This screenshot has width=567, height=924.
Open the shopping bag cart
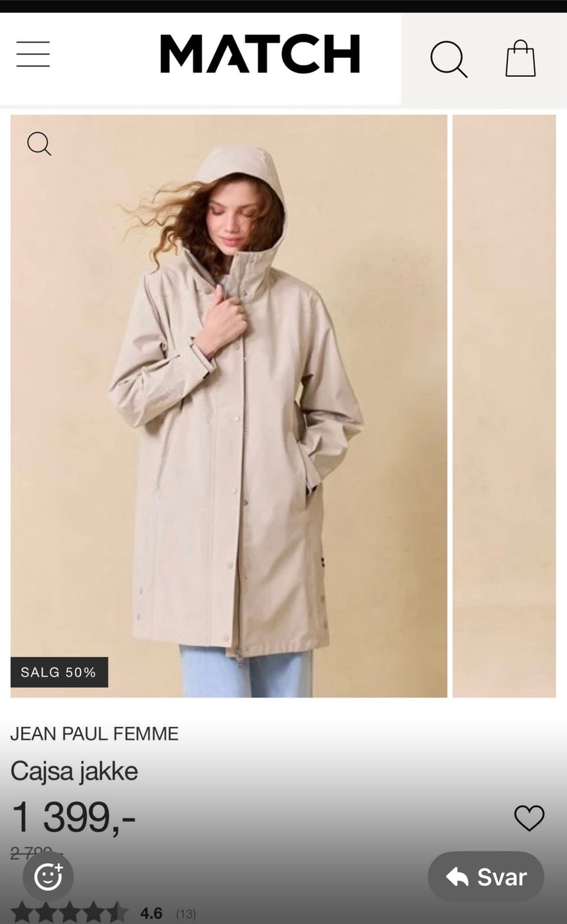pyautogui.click(x=520, y=58)
